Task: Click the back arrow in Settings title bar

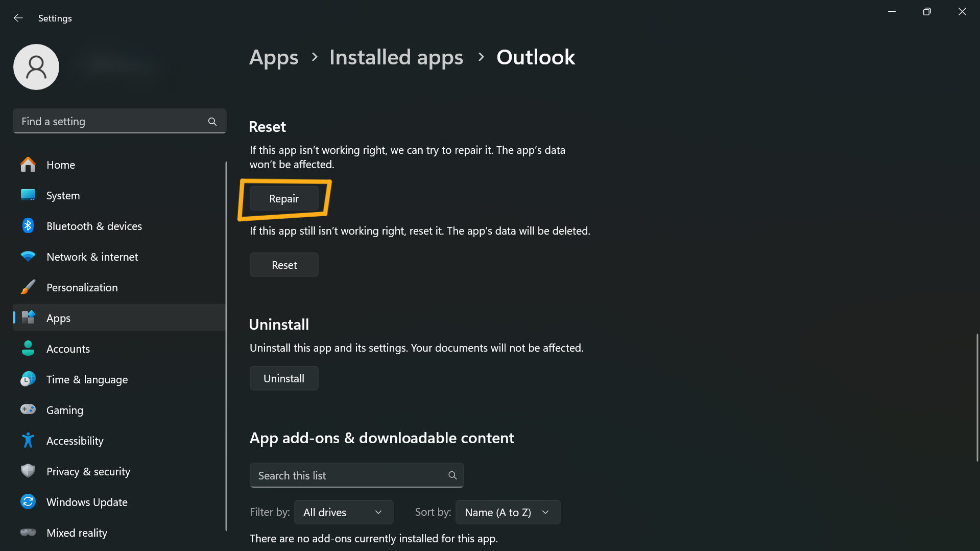Action: coord(18,18)
